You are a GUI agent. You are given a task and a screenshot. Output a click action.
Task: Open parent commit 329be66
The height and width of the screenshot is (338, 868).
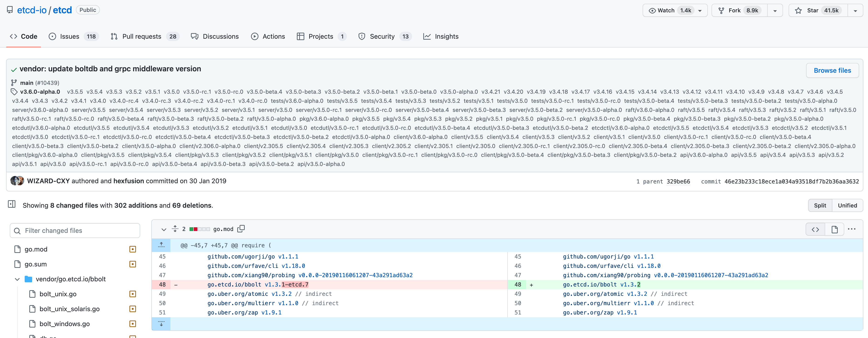click(x=678, y=182)
